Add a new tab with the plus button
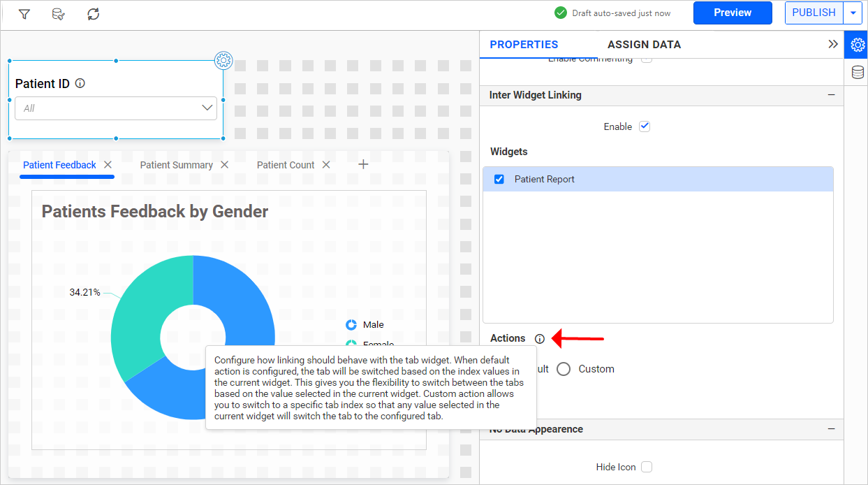This screenshot has height=485, width=868. pos(363,164)
